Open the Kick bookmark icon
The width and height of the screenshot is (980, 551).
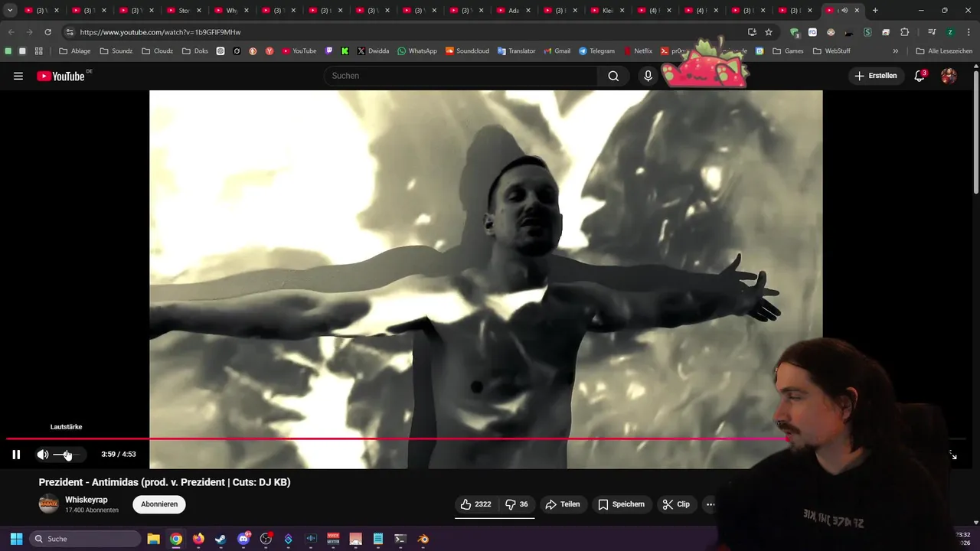tap(345, 51)
